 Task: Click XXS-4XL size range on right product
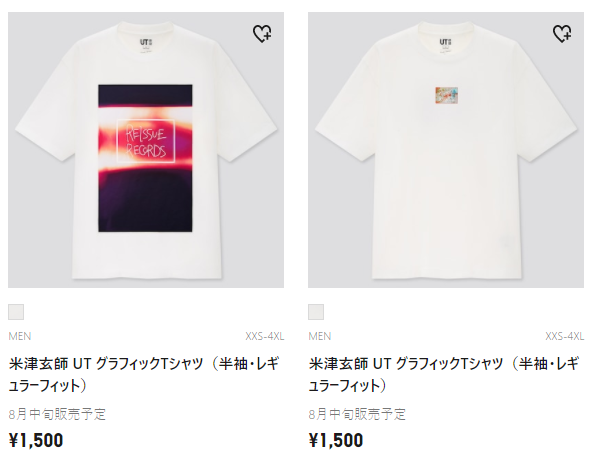pyautogui.click(x=565, y=336)
